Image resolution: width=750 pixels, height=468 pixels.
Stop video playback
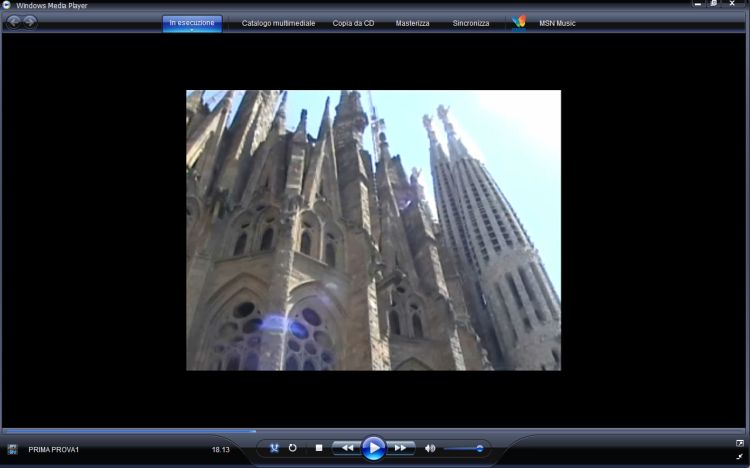click(x=318, y=448)
